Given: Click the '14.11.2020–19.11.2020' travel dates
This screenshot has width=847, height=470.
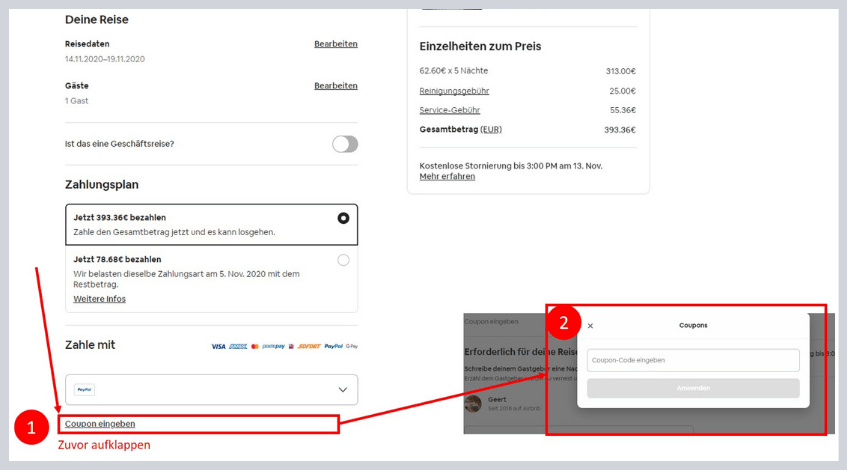Looking at the screenshot, I should 105,59.
